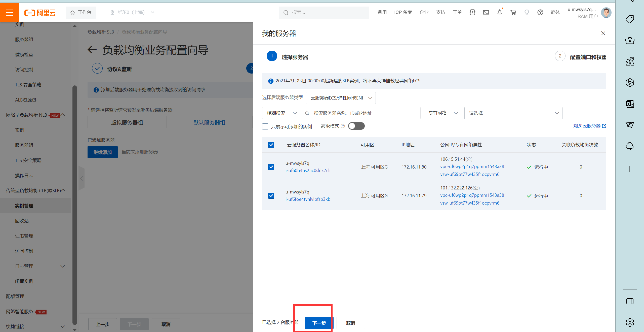Viewport: 644px width, 332px height.
Task: Click scroll-down arrow of sidebar scrollbar
Action: pos(75,329)
